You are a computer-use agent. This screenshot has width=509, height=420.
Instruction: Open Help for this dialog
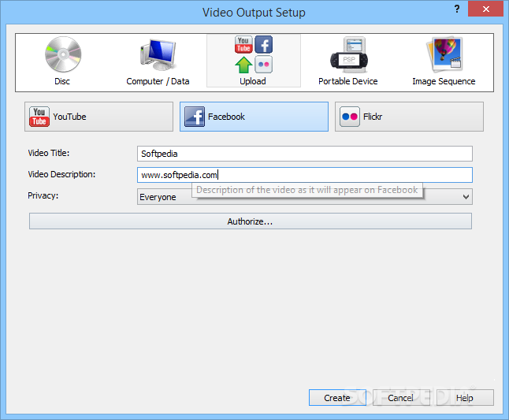tap(465, 398)
